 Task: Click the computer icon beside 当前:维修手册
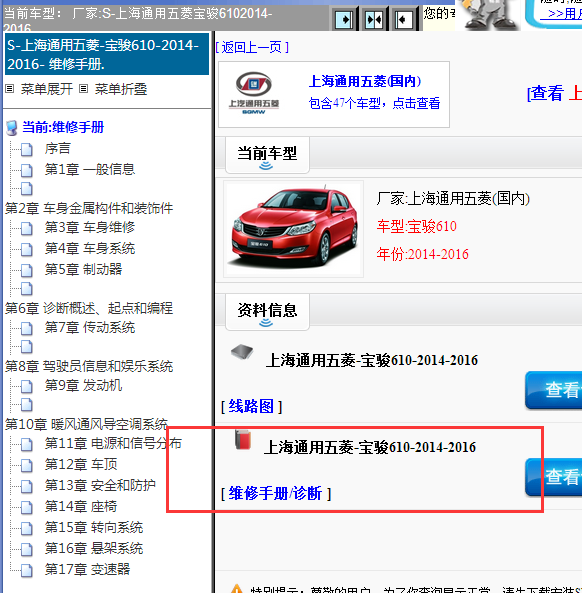pyautogui.click(x=12, y=128)
